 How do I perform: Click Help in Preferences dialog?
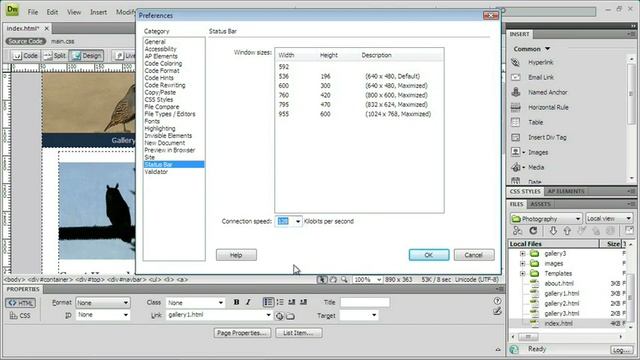pos(236,255)
